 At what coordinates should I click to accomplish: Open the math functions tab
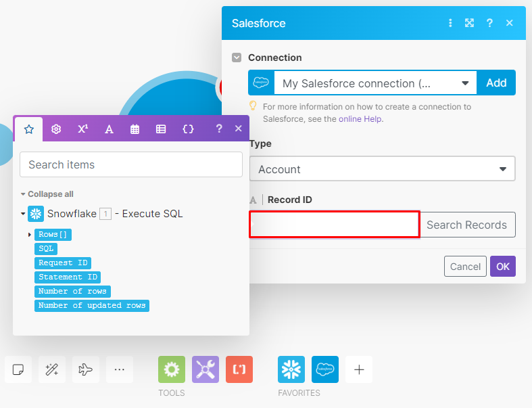coord(82,129)
